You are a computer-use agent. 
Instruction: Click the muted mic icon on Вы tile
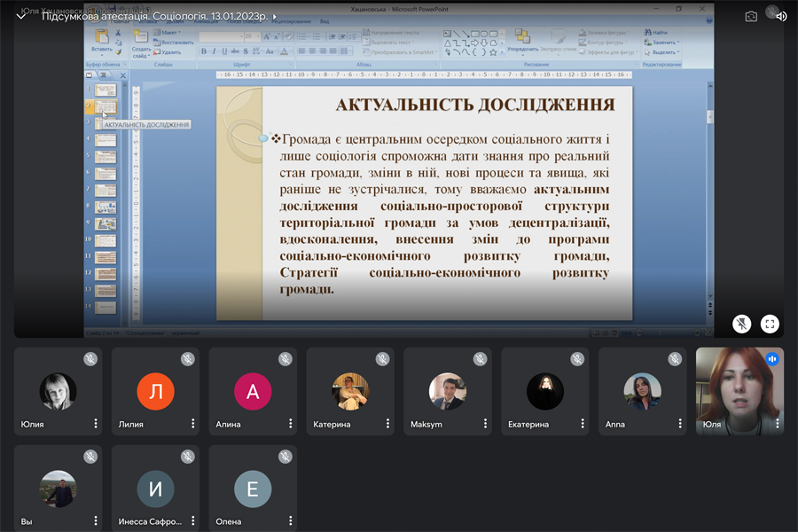point(90,457)
